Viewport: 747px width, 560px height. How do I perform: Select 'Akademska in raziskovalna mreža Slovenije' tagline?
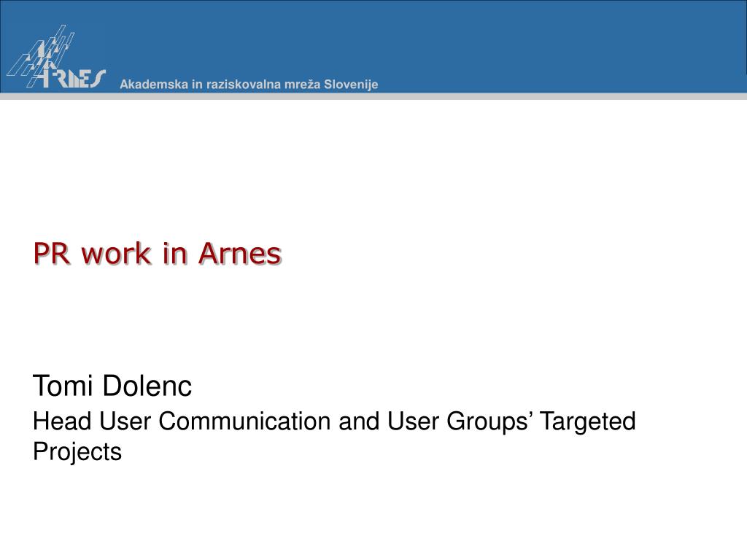249,85
